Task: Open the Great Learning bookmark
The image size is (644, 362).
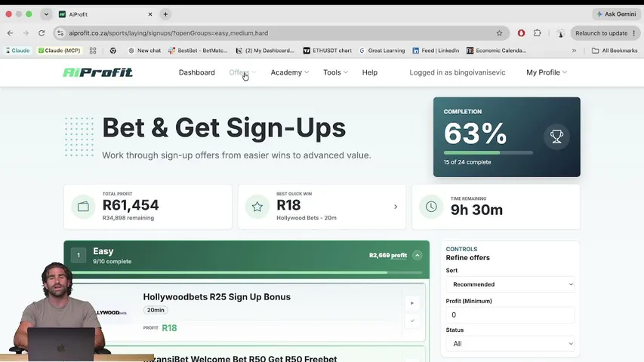Action: click(382, 51)
